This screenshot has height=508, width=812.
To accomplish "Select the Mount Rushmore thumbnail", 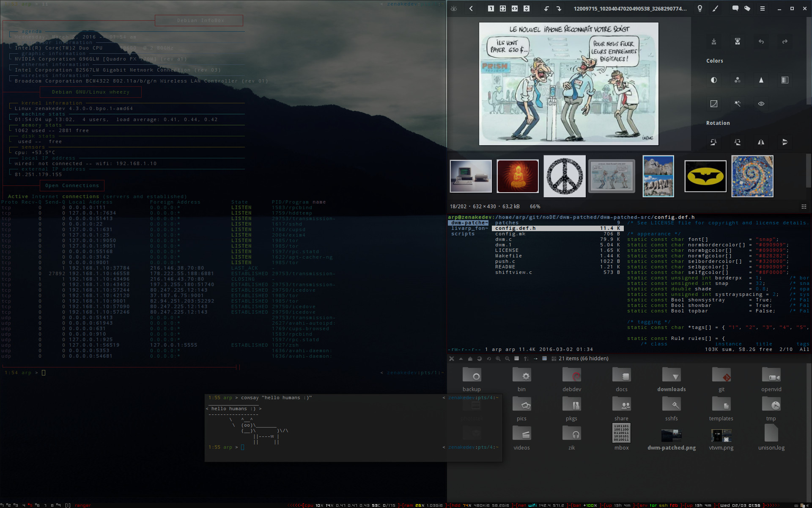I will click(658, 176).
